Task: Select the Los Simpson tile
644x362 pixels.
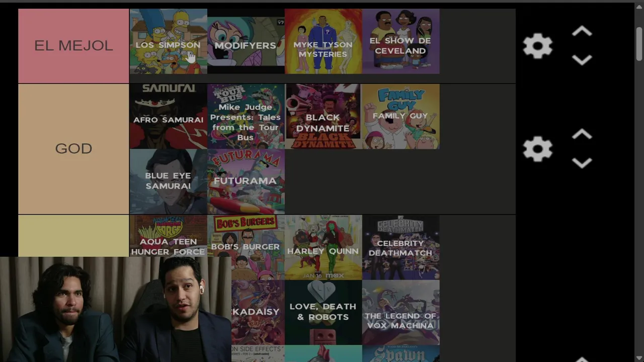Action: coord(168,41)
